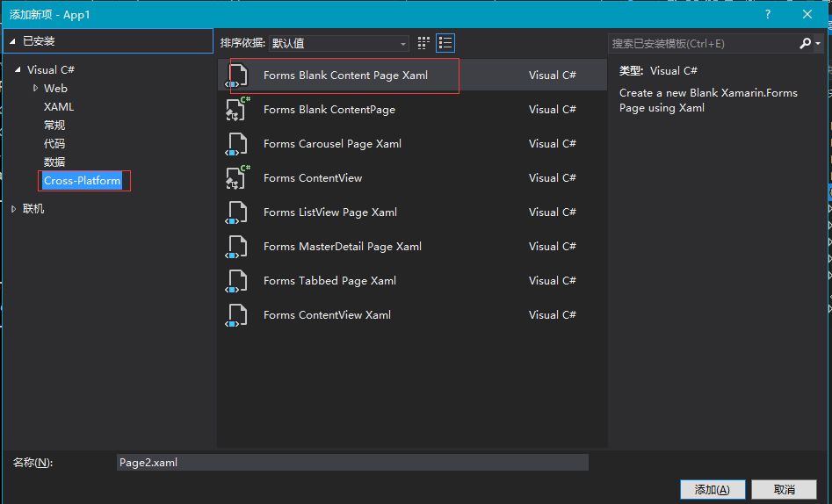Click the Forms Blank Content Page Xaml icon
832x504 pixels.
pyautogui.click(x=237, y=76)
